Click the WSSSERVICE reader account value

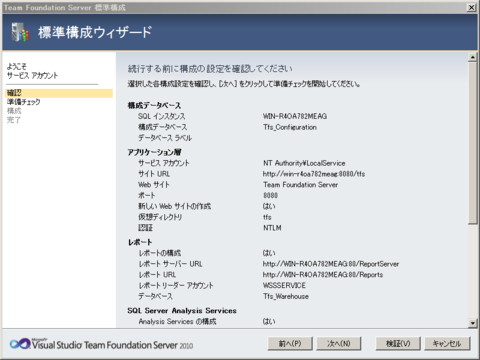coord(284,286)
